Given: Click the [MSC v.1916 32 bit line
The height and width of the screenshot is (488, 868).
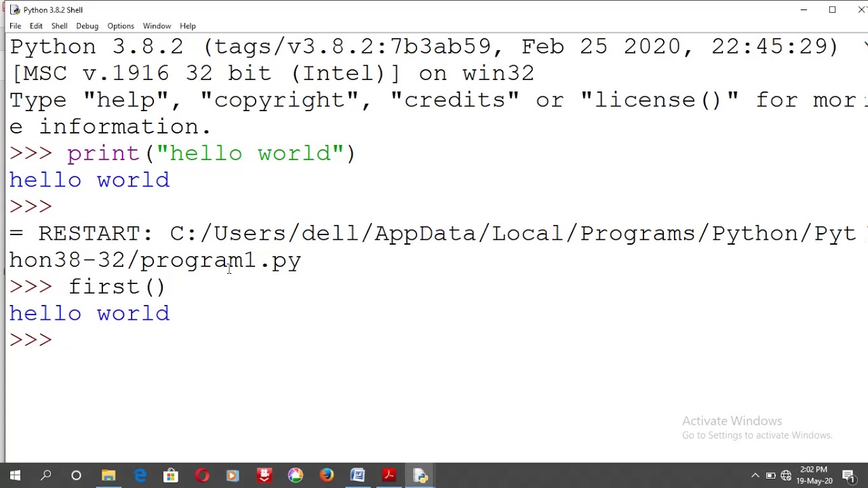Looking at the screenshot, I should [273, 73].
